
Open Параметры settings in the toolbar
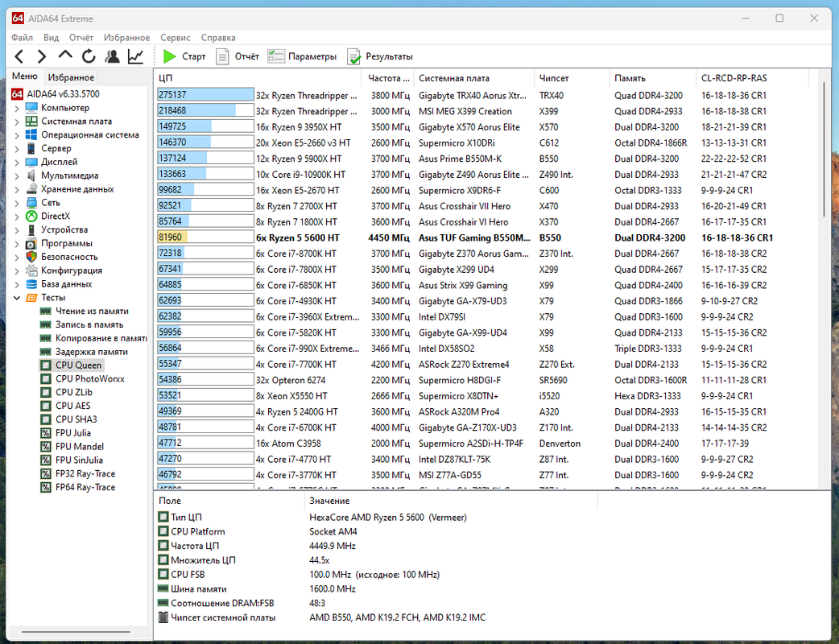point(302,56)
